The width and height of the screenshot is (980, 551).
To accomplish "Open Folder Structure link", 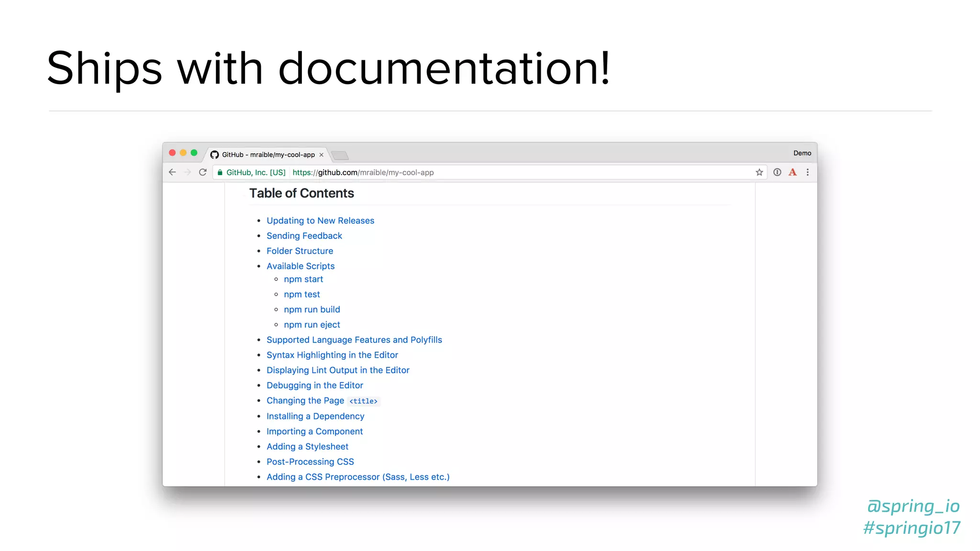I will click(x=300, y=251).
